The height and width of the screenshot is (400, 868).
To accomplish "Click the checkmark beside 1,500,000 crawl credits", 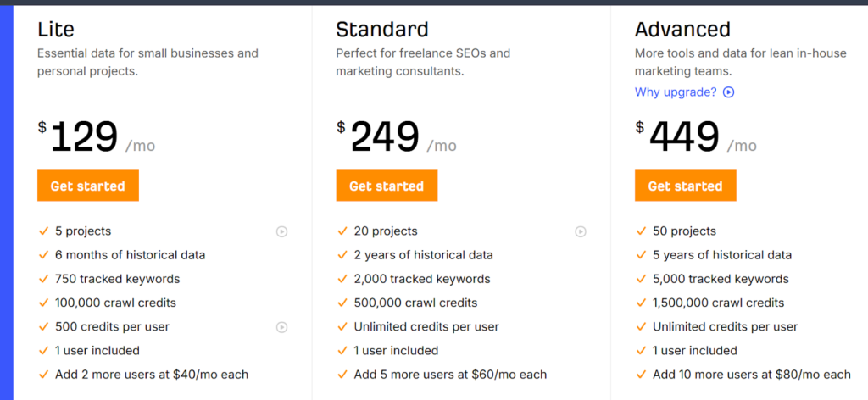I will click(641, 303).
